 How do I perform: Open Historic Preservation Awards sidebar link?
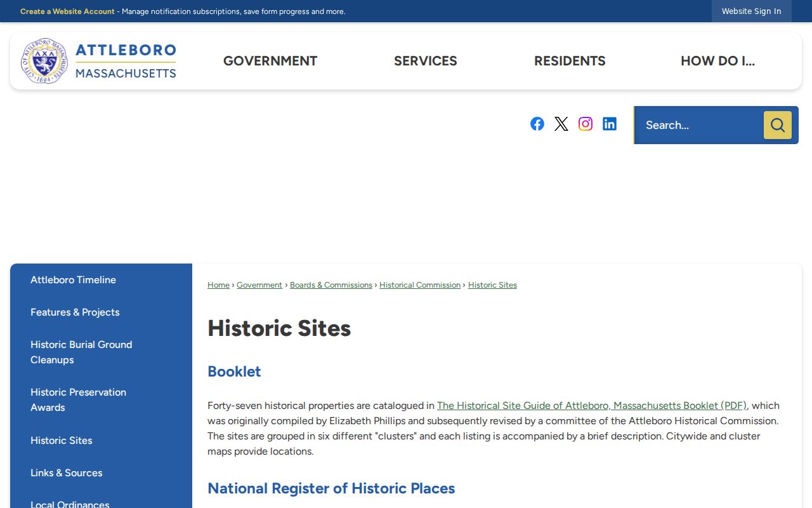click(x=78, y=400)
